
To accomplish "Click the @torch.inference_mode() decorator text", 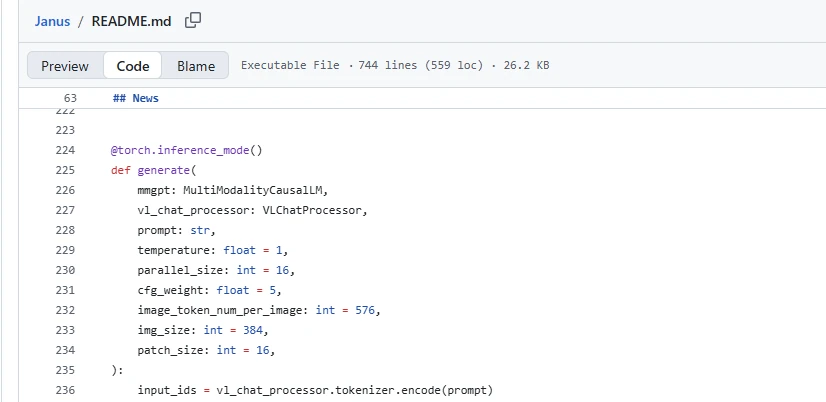I will tap(186, 151).
